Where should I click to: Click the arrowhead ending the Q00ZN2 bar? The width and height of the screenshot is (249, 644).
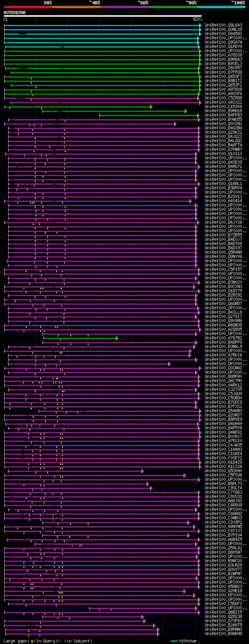175,124
